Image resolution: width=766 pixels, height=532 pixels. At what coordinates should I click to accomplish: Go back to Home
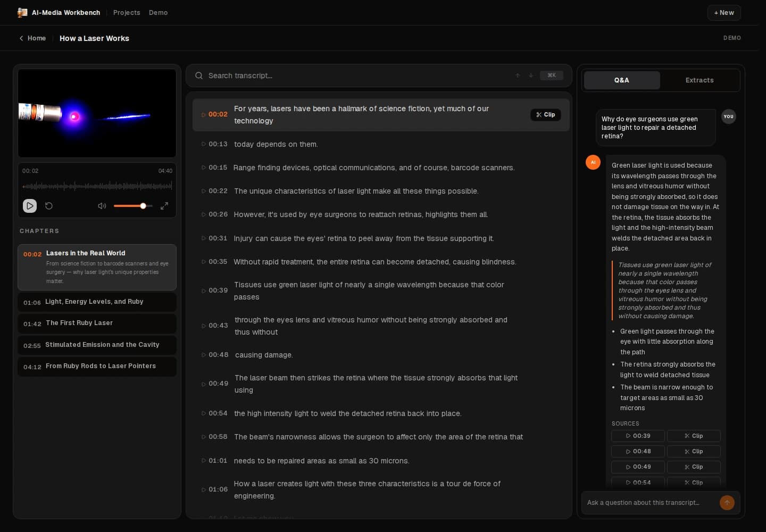(32, 38)
